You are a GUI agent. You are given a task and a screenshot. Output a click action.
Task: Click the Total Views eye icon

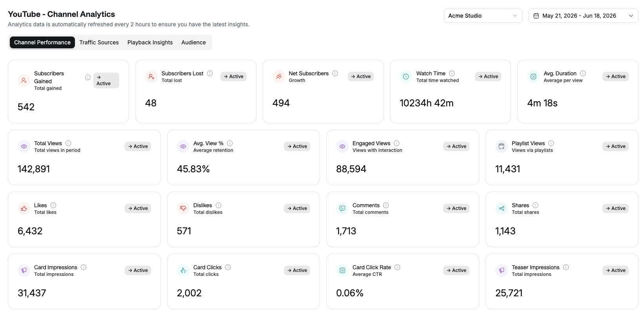[x=24, y=146]
